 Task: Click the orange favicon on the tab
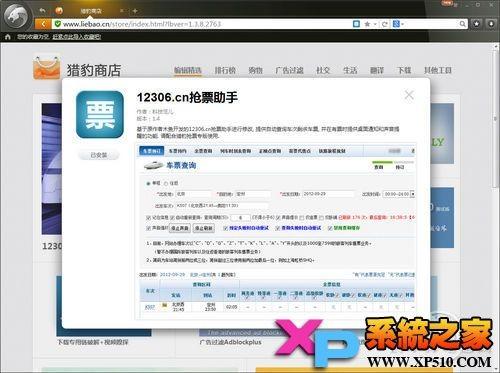point(59,11)
